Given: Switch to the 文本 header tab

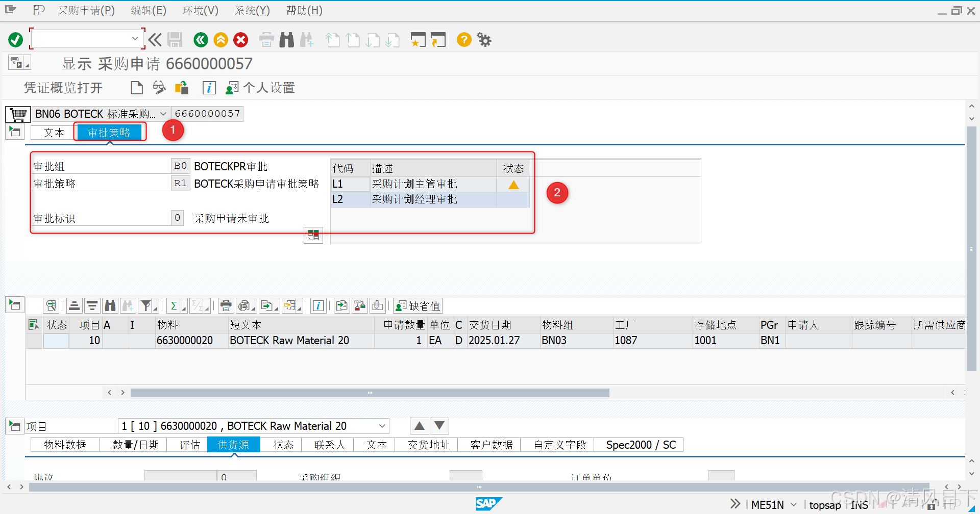Looking at the screenshot, I should pyautogui.click(x=53, y=133).
